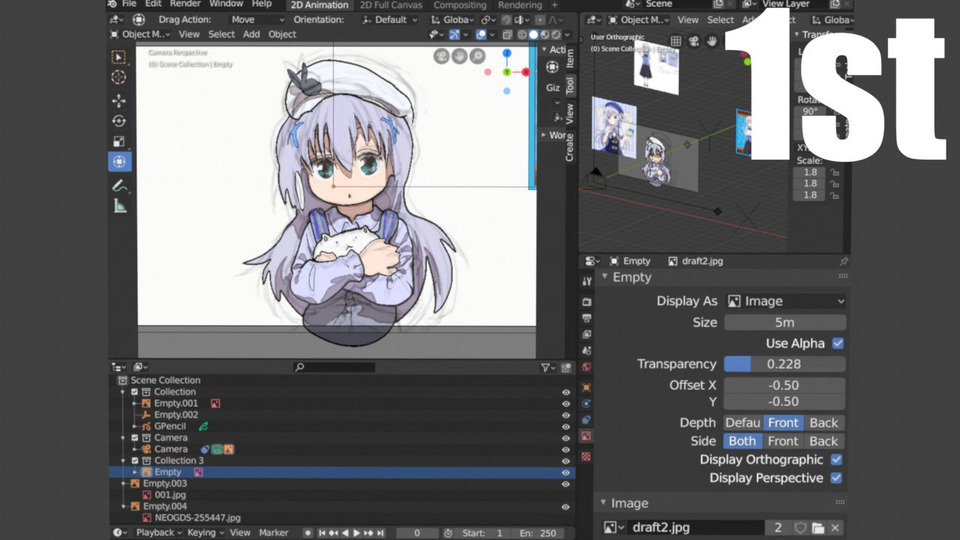960x540 pixels.
Task: Open the sidebar Item tab
Action: coord(570,58)
